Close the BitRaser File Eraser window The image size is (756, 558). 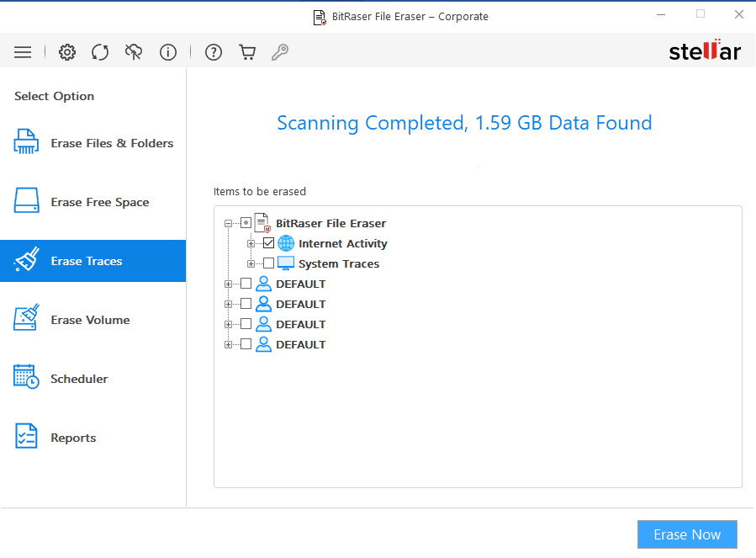pos(738,14)
